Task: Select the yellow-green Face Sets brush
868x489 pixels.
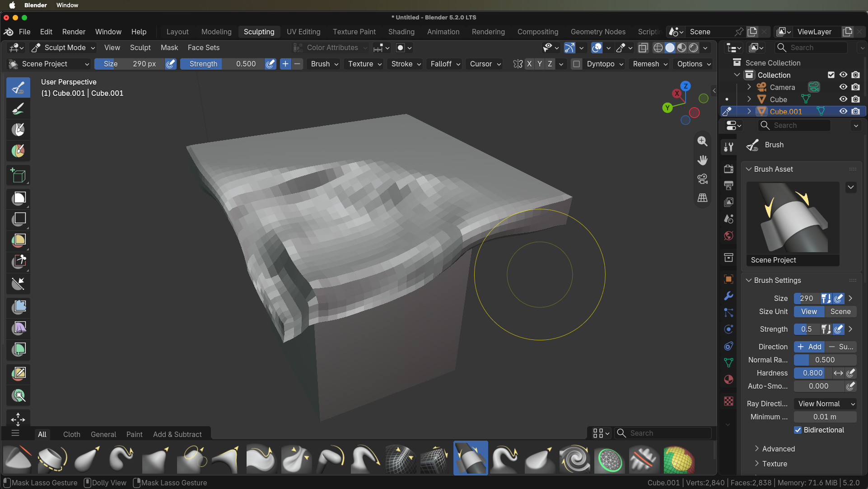Action: click(x=679, y=458)
